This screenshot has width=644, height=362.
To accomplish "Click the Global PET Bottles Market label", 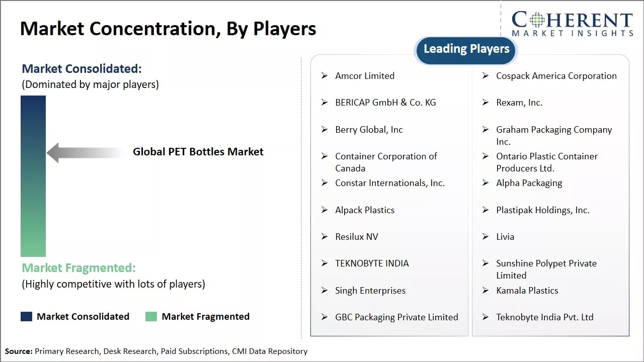I will coord(198,152).
